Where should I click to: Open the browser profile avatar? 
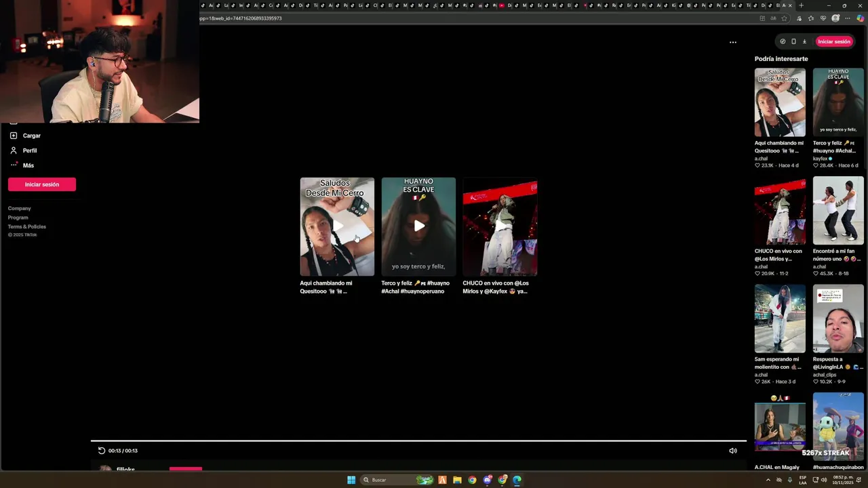[835, 18]
